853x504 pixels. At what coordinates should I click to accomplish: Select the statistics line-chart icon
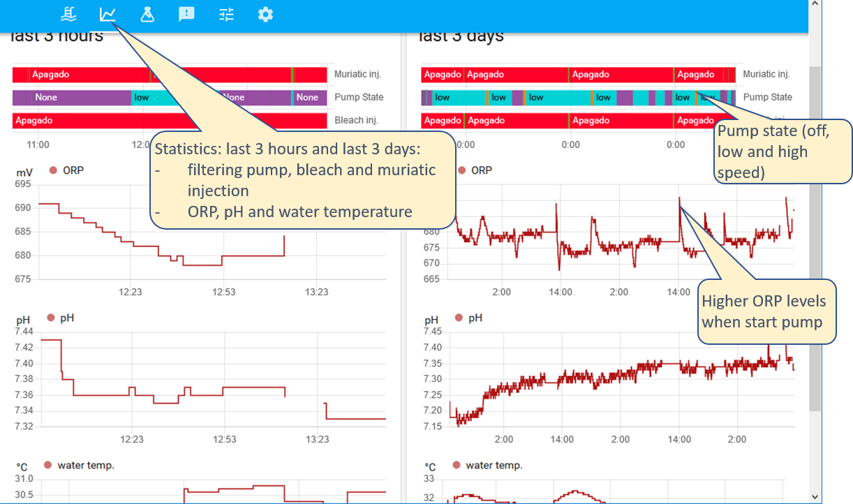107,15
